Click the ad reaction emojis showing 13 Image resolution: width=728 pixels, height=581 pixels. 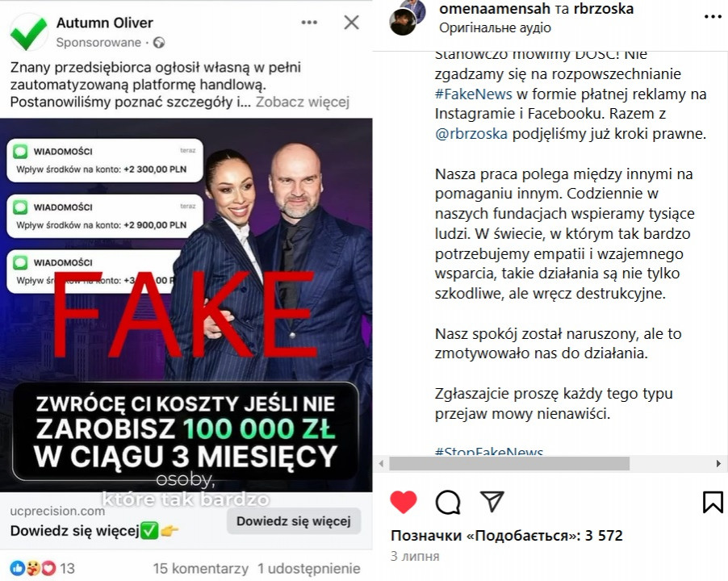click(x=42, y=568)
